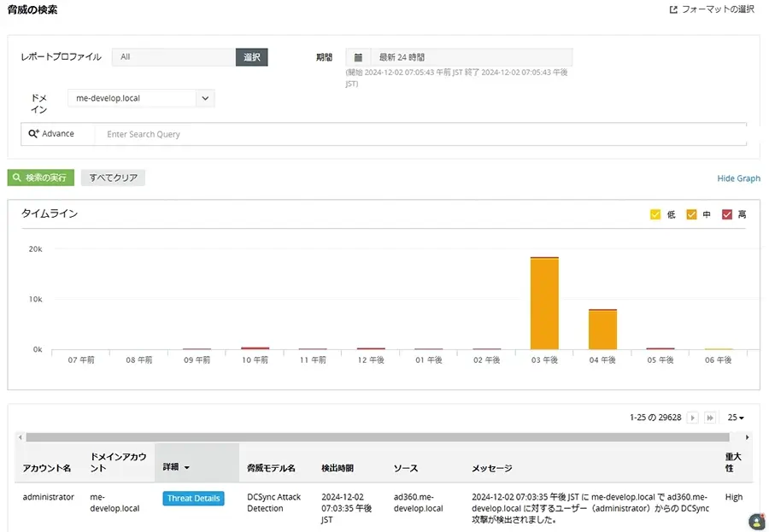Click the table scroll right arrow
The height and width of the screenshot is (532, 769).
[747, 437]
